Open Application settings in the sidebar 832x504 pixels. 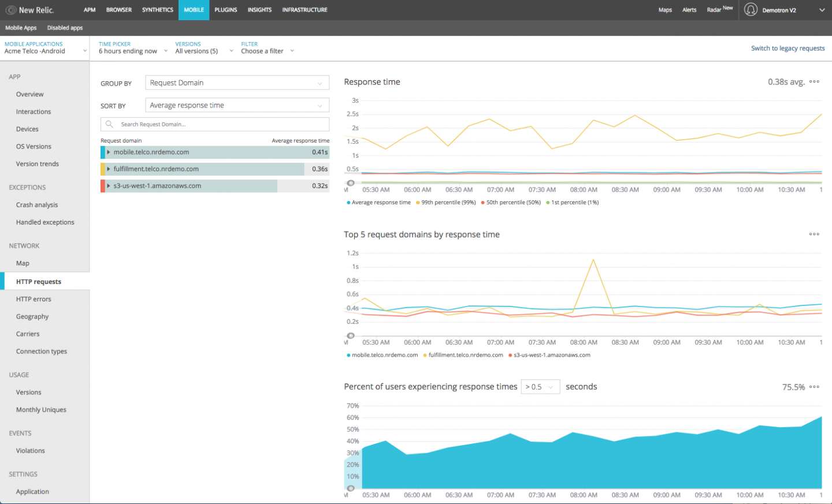tap(32, 491)
